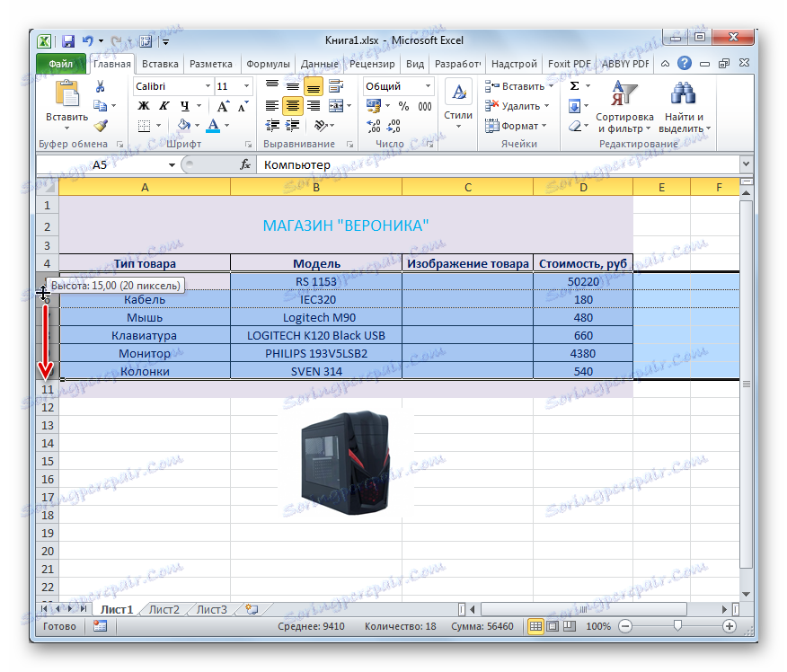Click the Copy icon in clipboard group
The width and height of the screenshot is (787, 672).
click(x=100, y=105)
